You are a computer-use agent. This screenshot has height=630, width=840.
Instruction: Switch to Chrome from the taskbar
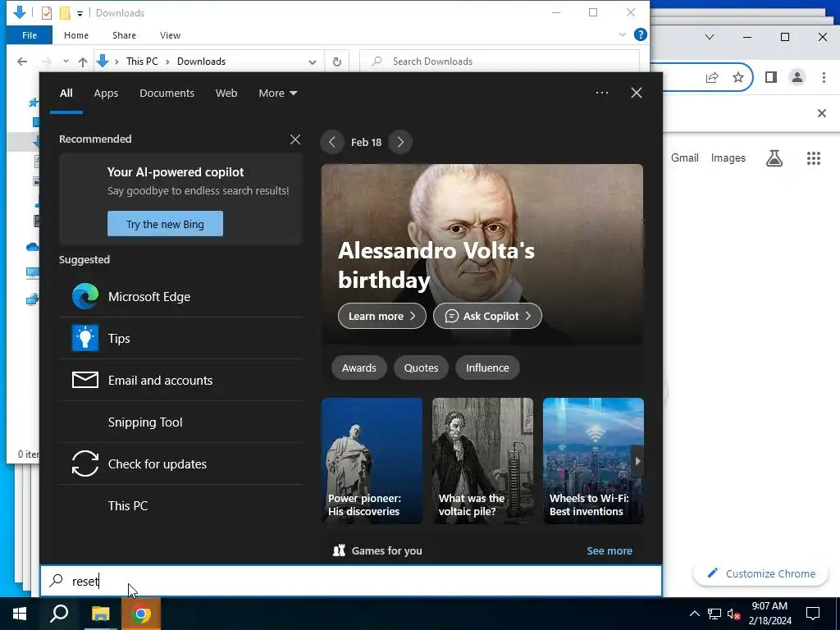pos(141,614)
